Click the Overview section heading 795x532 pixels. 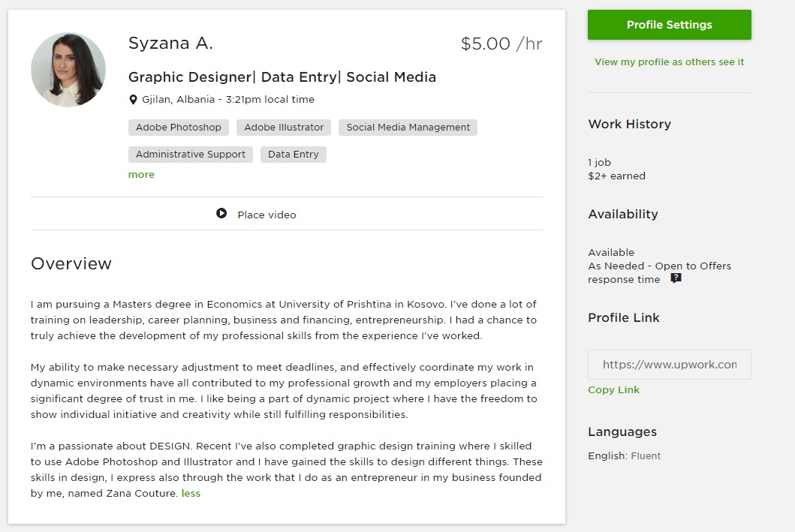[x=71, y=263]
